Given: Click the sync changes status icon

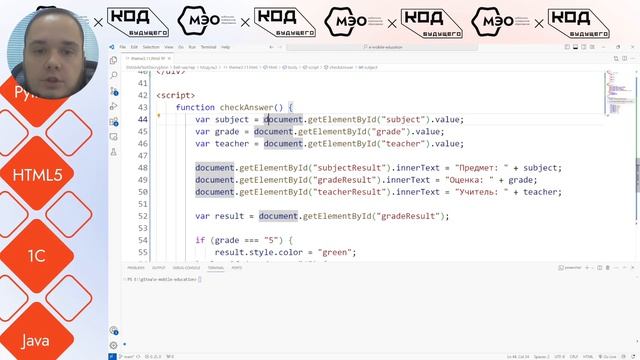Looking at the screenshot, I should pyautogui.click(x=138, y=357).
